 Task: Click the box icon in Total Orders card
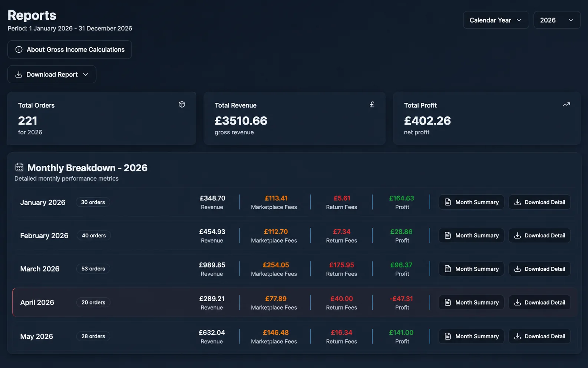pos(182,105)
